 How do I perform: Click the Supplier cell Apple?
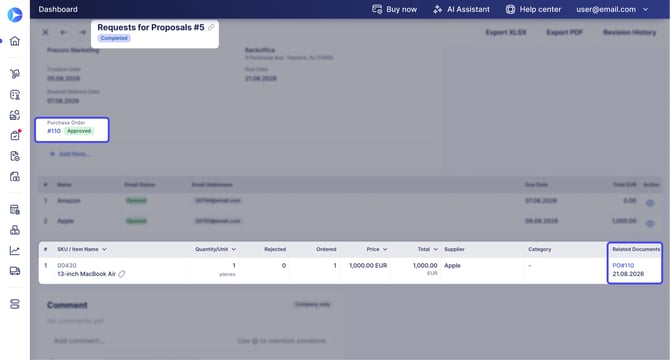[452, 265]
